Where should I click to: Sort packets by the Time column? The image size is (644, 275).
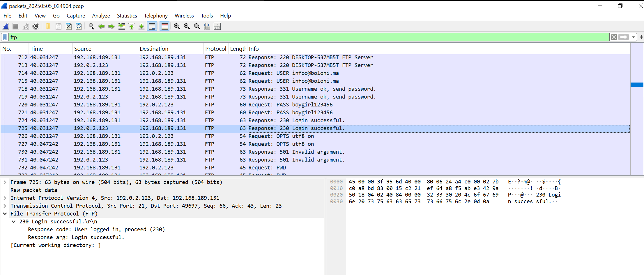pyautogui.click(x=50, y=49)
